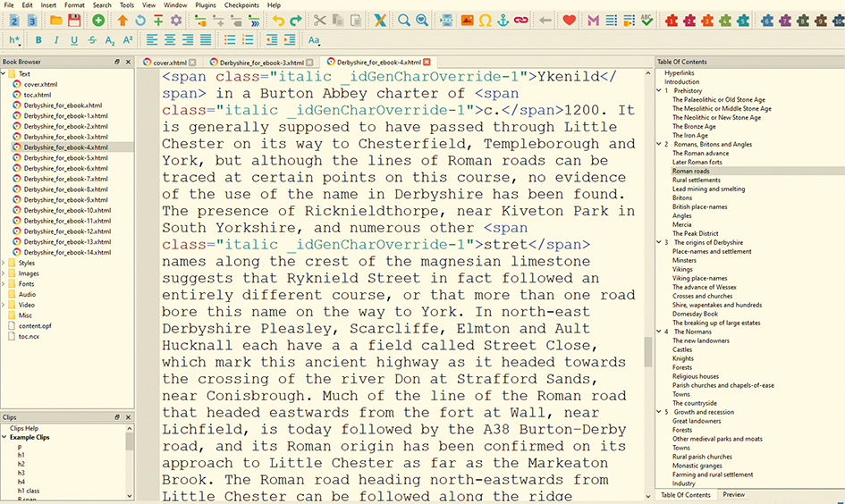Viewport: 845px width, 504px height.
Task: Click the Save floppy disk icon
Action: point(72,21)
